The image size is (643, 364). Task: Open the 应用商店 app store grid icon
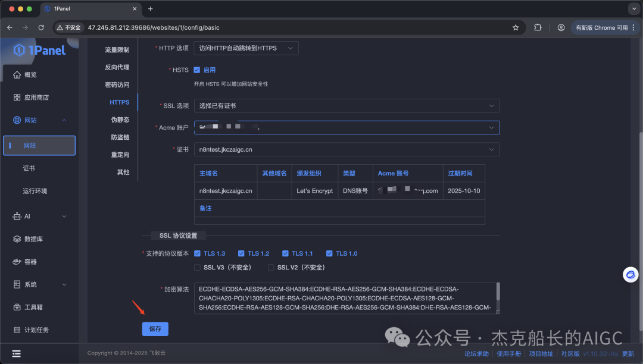coord(17,98)
